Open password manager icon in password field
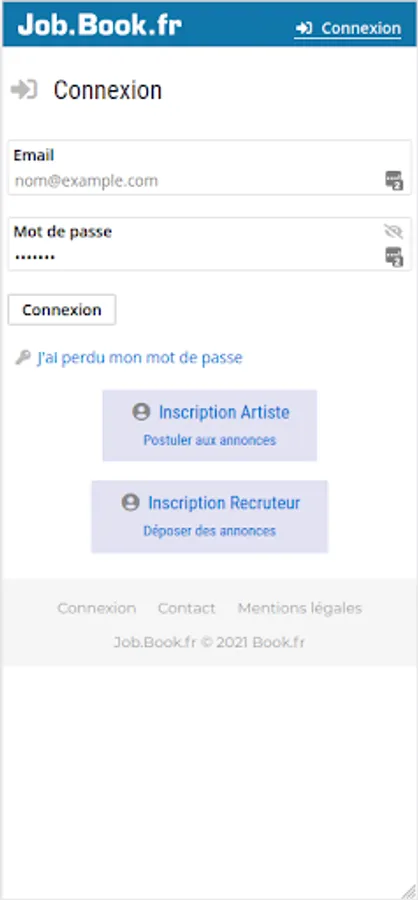The width and height of the screenshot is (418, 900). (394, 257)
